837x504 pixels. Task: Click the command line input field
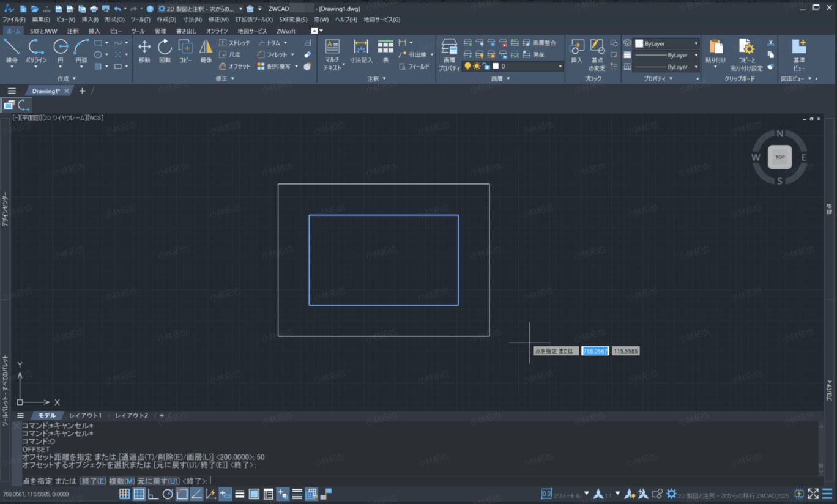click(420, 481)
